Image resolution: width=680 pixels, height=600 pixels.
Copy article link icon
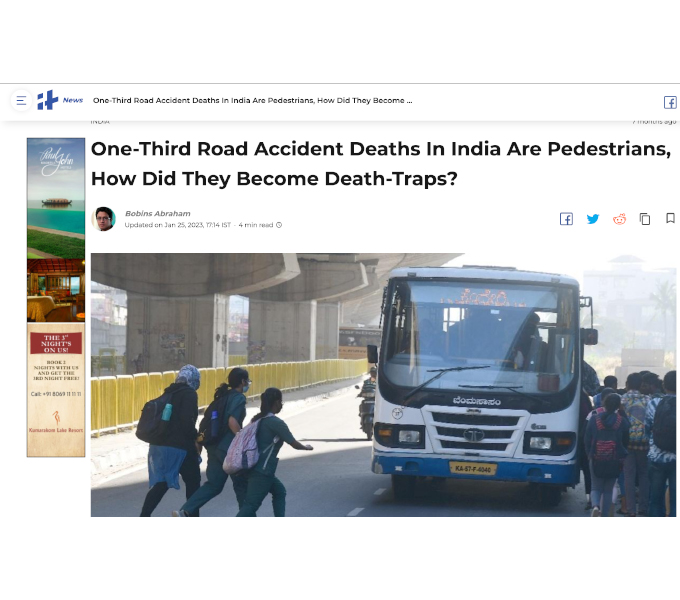click(645, 219)
